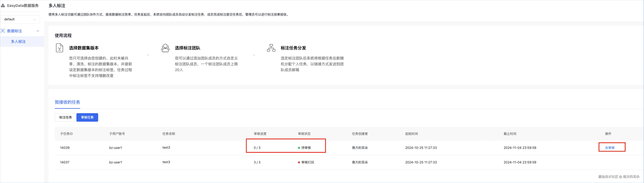Collapse the 数据标注 menu chevron
The image size is (644, 183).
38,31
